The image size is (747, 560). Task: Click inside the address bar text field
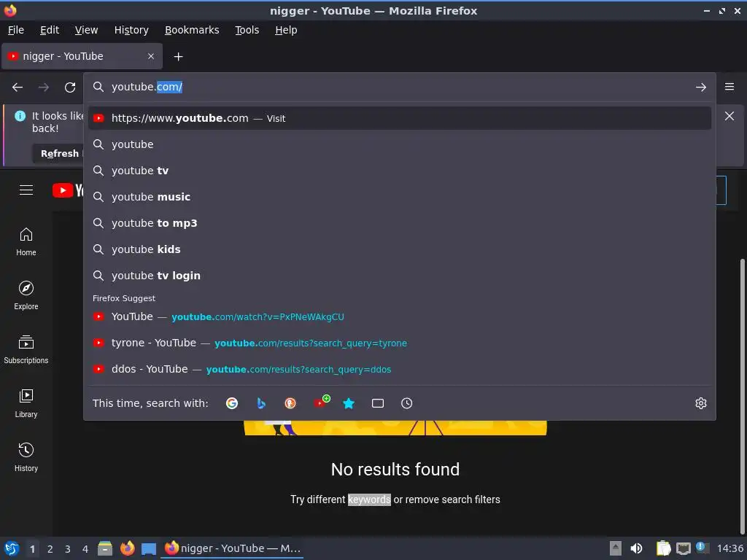pos(399,87)
